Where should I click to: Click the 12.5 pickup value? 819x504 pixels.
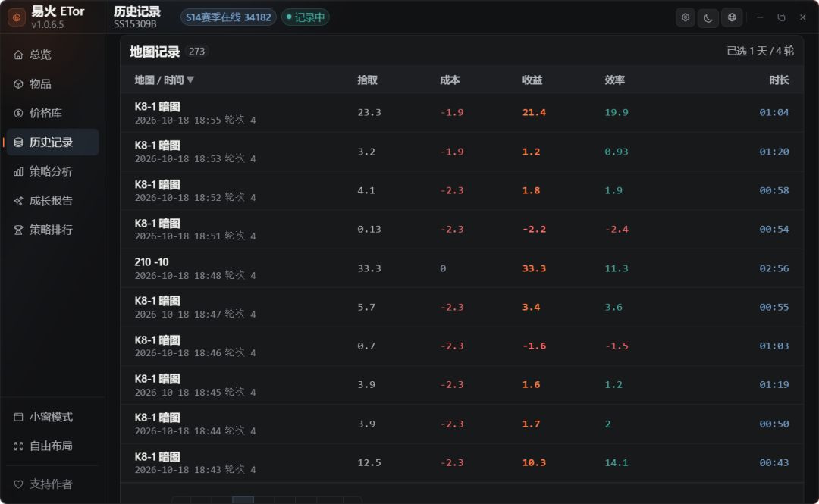tap(369, 462)
